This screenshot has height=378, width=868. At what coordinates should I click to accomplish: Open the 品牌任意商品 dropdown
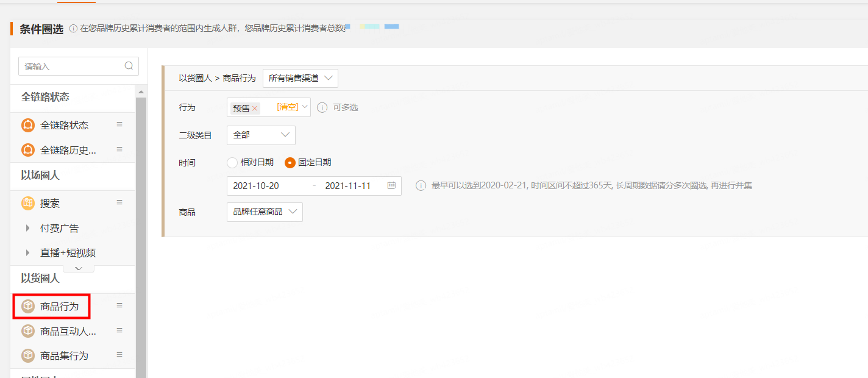click(265, 212)
